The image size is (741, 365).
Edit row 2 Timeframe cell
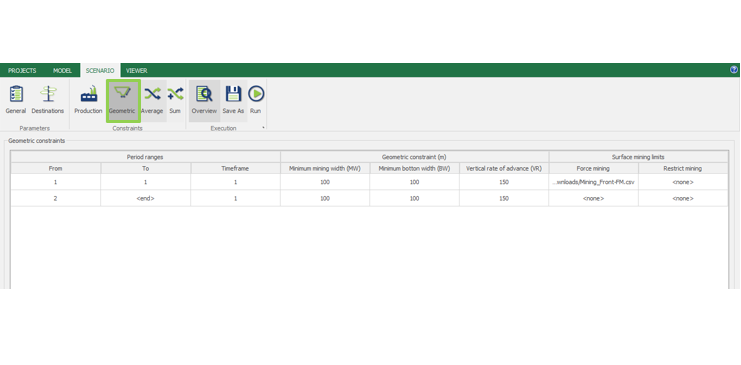click(x=235, y=199)
